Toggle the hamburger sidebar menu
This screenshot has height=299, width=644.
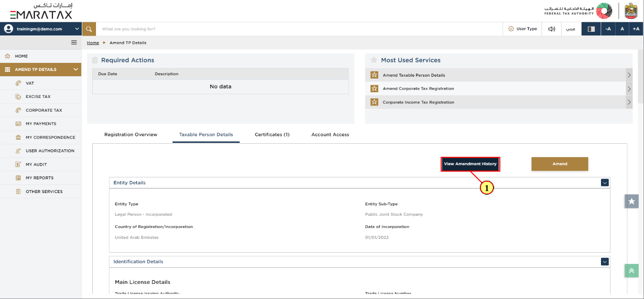74,43
